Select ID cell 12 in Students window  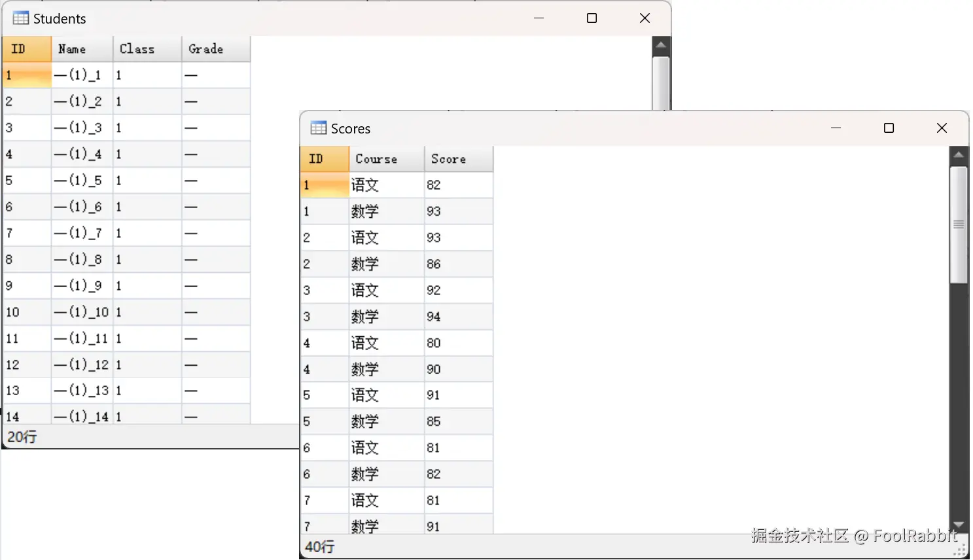pos(27,364)
